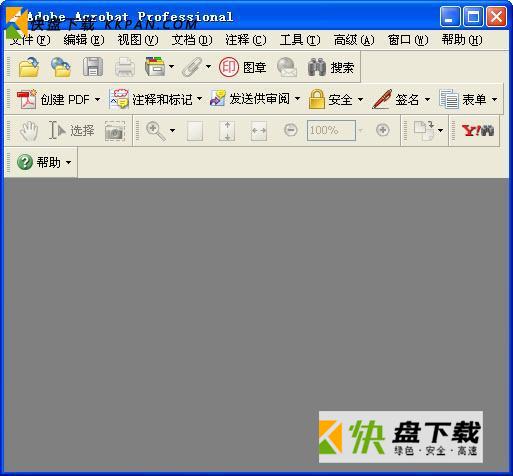Open the 视图(V) menu
Screen dimensions: 513x476
[138, 40]
